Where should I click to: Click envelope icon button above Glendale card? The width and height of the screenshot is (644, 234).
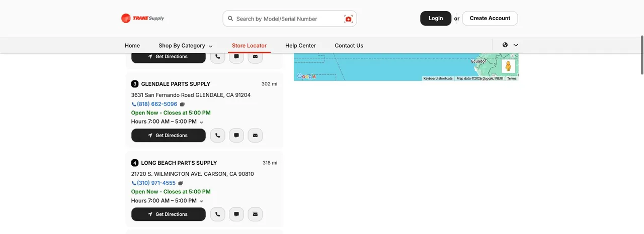[255, 57]
